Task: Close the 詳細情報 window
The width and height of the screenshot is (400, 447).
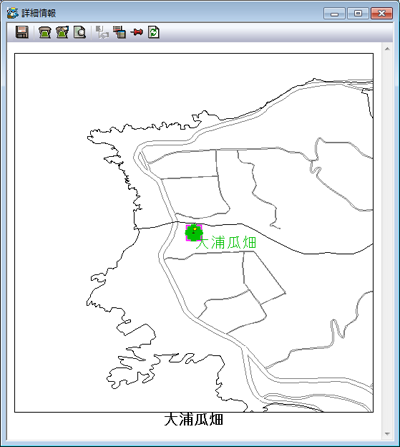Action: click(x=381, y=13)
